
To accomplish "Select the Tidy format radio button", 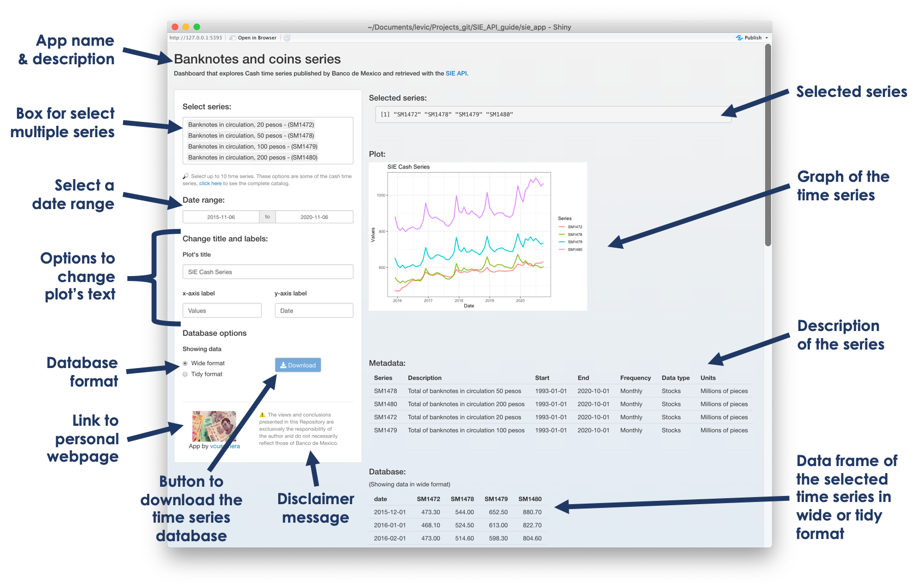I will click(185, 374).
